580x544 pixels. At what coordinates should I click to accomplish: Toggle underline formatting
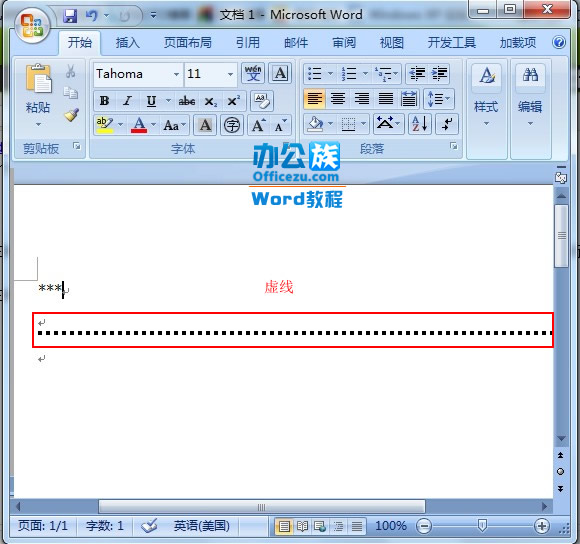coord(151,101)
